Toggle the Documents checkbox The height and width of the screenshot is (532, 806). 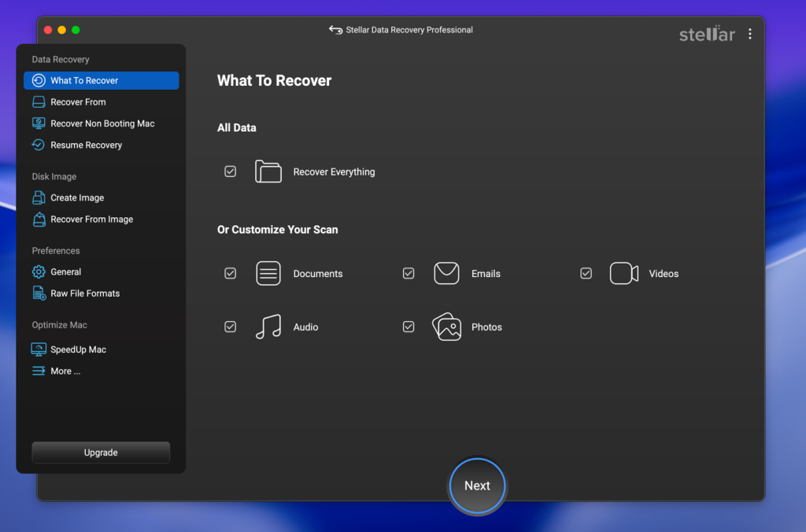pos(231,274)
